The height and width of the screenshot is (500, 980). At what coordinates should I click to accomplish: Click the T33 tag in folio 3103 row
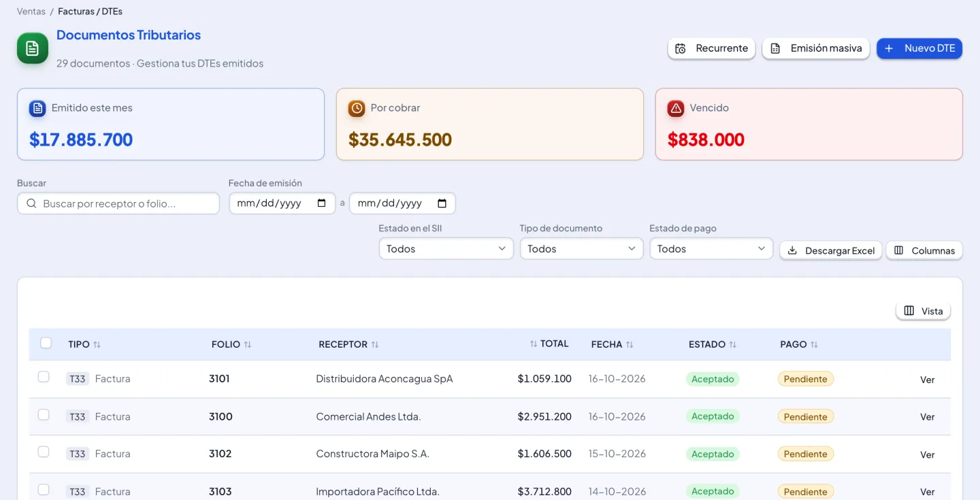coord(78,491)
